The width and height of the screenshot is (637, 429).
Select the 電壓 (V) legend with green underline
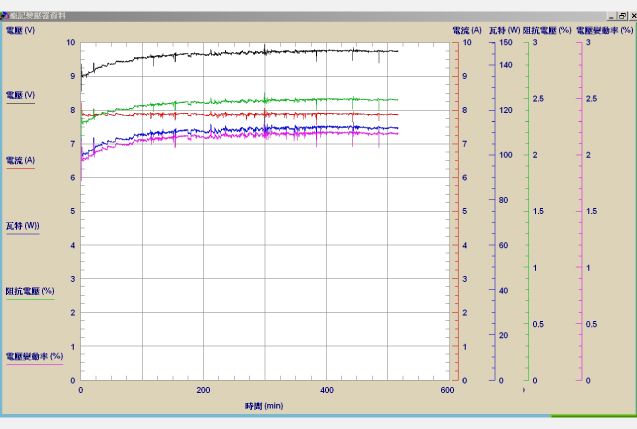20,95
